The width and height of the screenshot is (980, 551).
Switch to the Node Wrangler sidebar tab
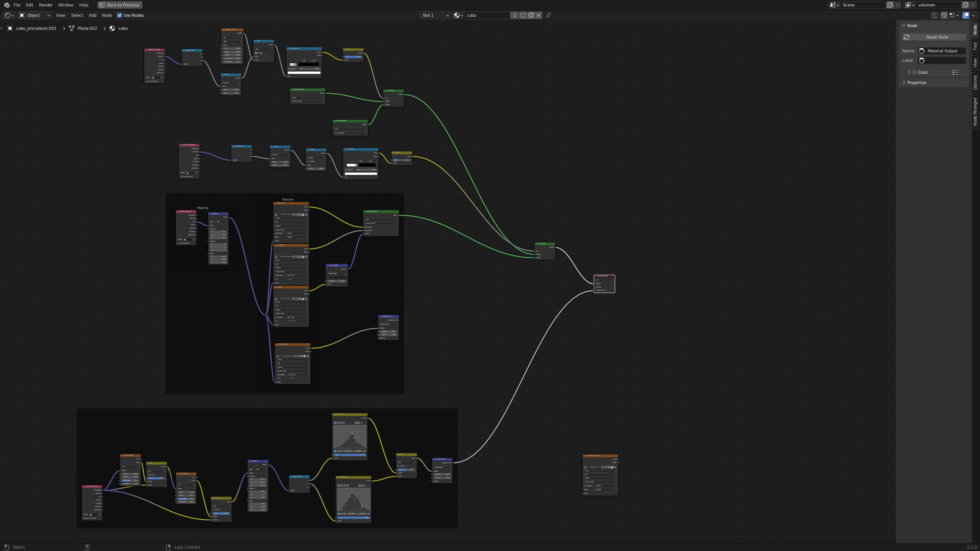point(975,111)
